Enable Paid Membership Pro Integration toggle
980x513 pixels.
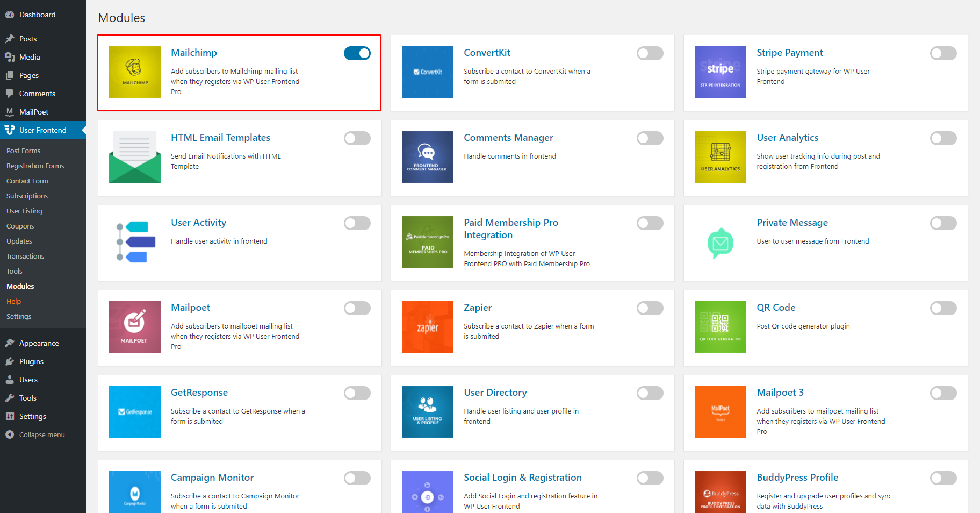tap(650, 223)
